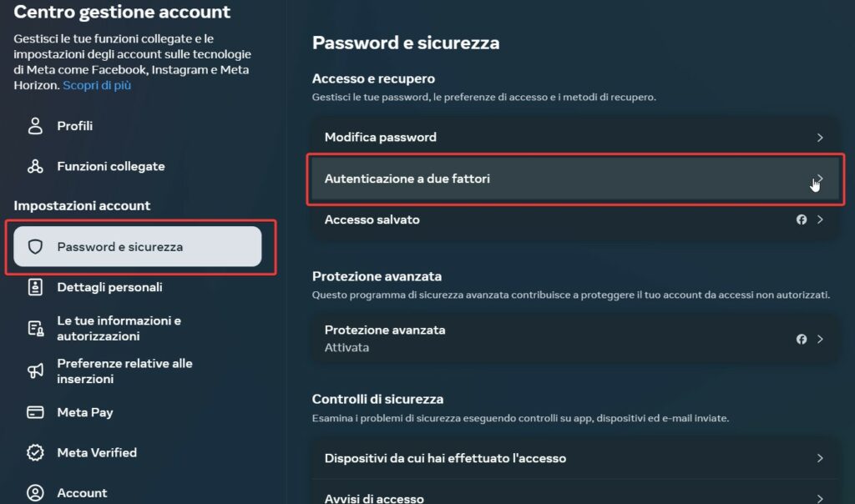The width and height of the screenshot is (855, 504).
Task: Select Dettagli personali in the sidebar
Action: (109, 287)
